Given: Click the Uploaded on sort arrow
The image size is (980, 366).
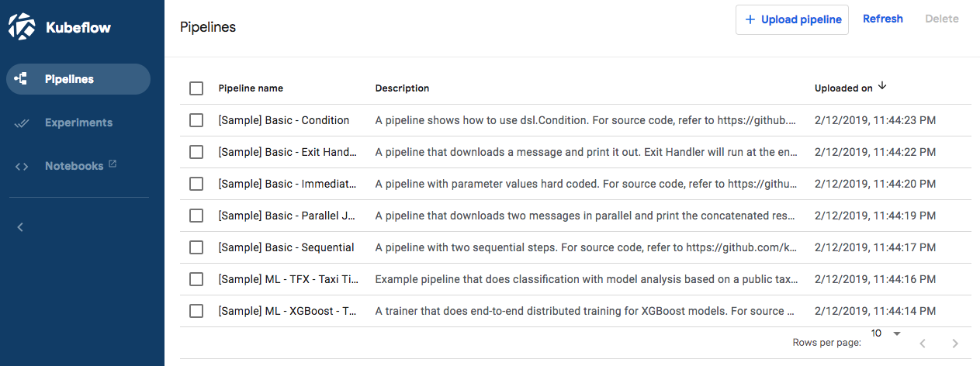Looking at the screenshot, I should (882, 87).
